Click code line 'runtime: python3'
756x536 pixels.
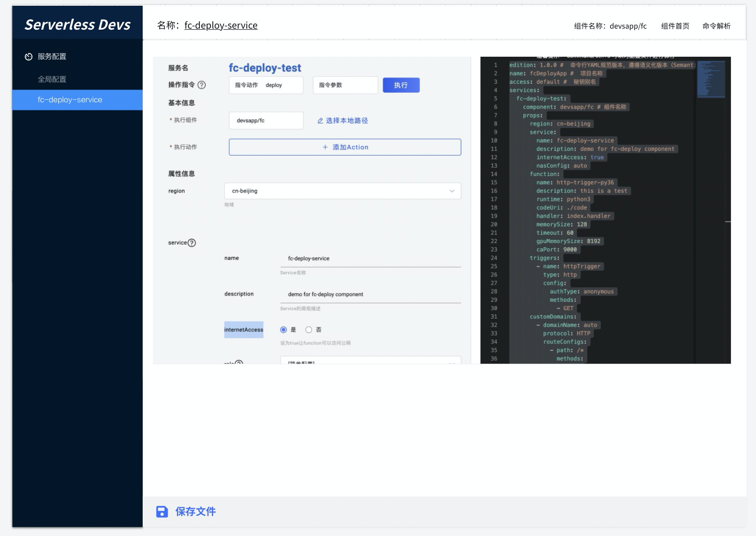563,199
